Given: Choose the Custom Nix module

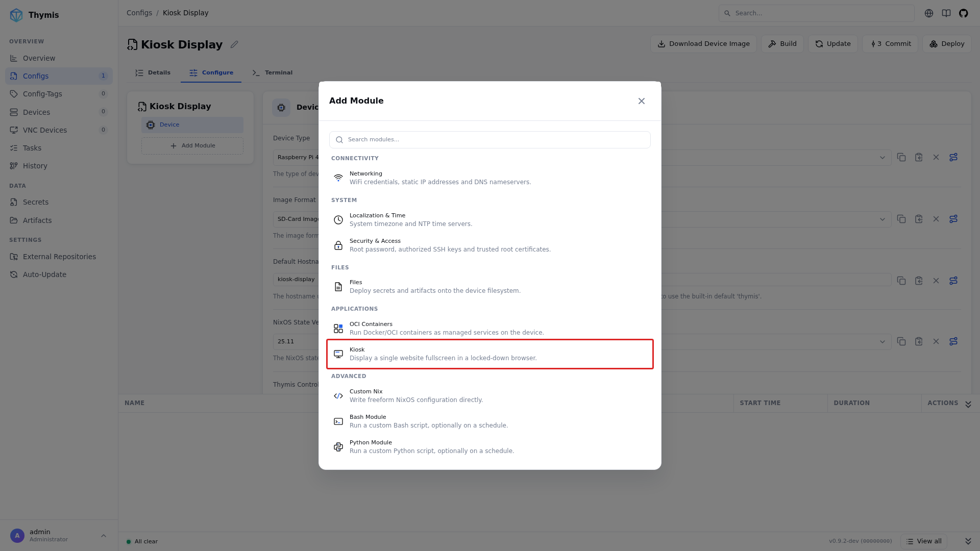Looking at the screenshot, I should coord(490,395).
